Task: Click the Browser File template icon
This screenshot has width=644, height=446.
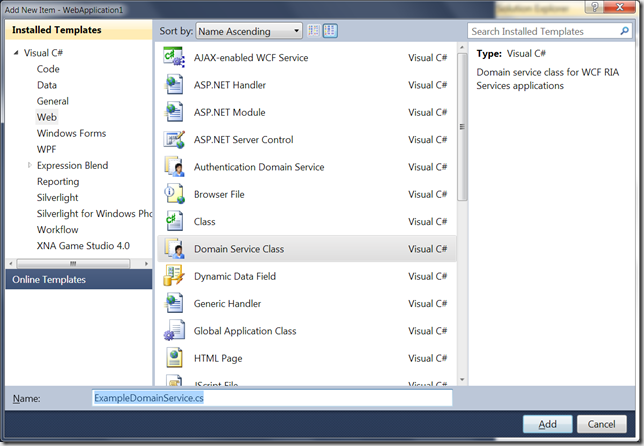Action: coord(174,194)
